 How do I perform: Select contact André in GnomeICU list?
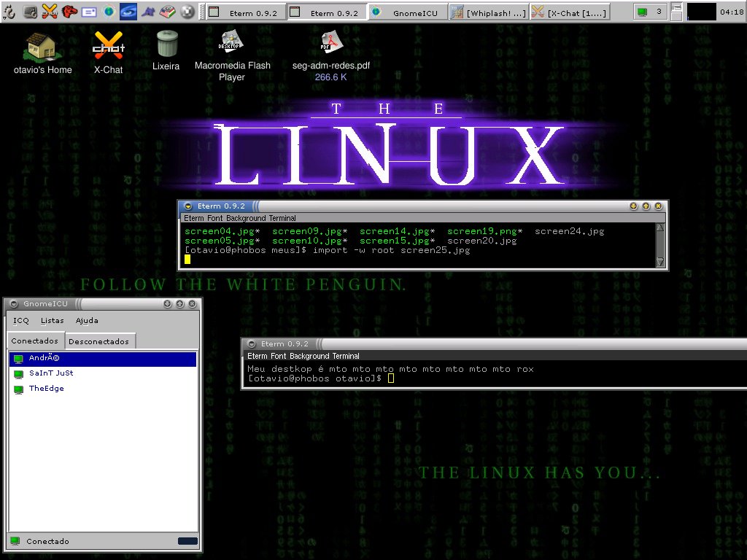coord(102,359)
